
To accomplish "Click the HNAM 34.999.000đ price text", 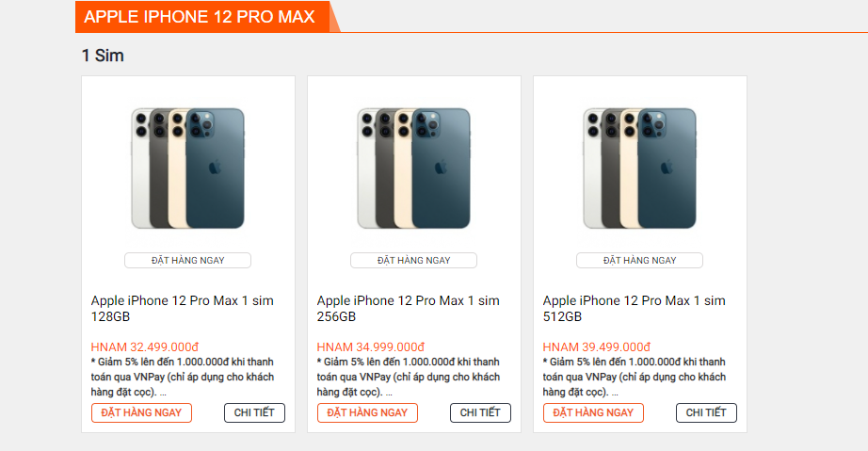I will click(371, 346).
